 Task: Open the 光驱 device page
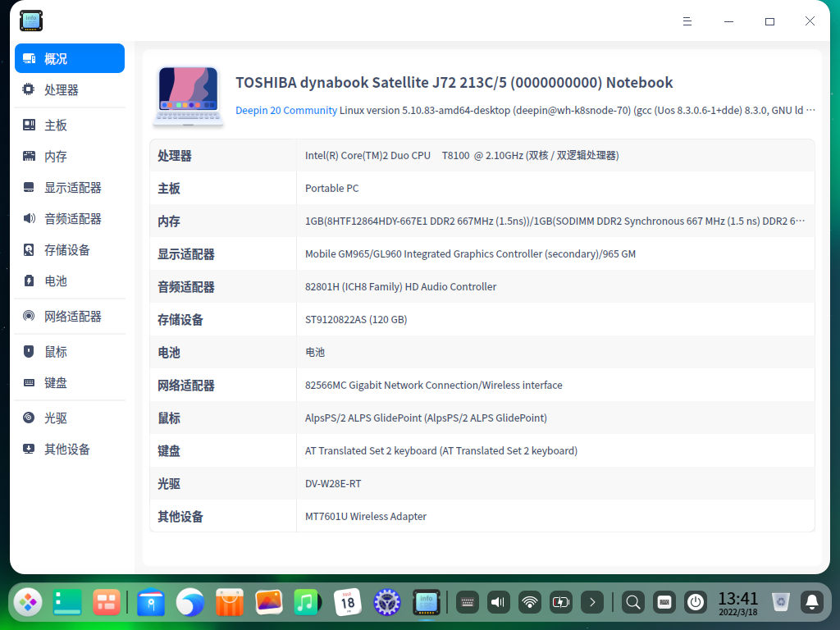click(x=70, y=418)
